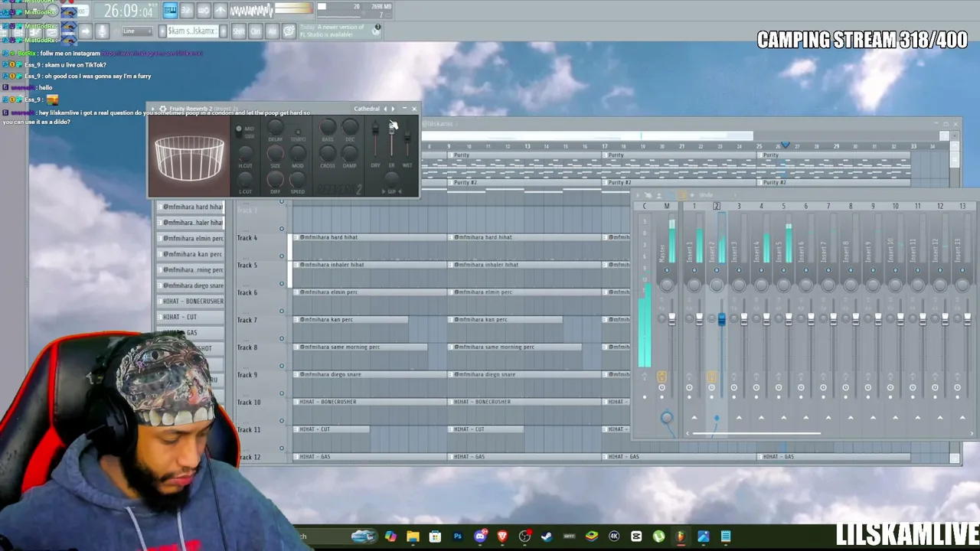This screenshot has width=980, height=551.
Task: Click the clock icon on Insert 1 strip
Action: (x=689, y=387)
